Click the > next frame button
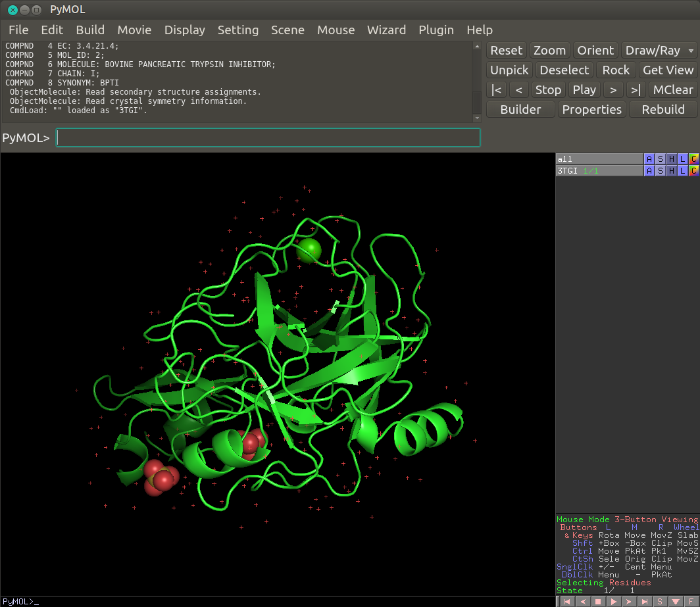 [613, 89]
